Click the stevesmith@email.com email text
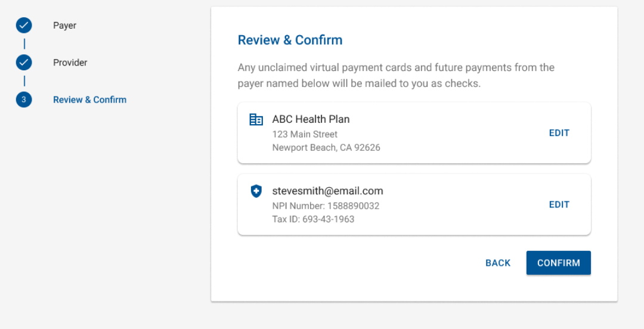Screen dimensions: 644x329 328,191
